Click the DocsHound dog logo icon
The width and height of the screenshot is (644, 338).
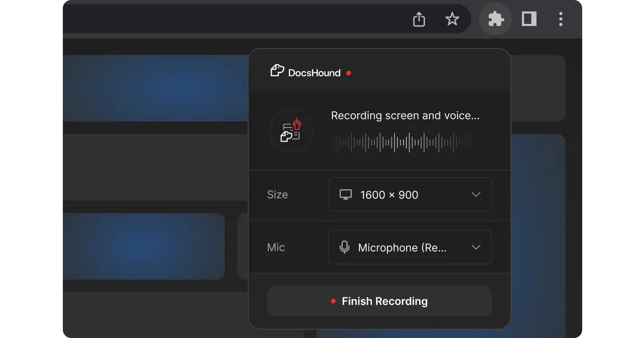tap(277, 71)
